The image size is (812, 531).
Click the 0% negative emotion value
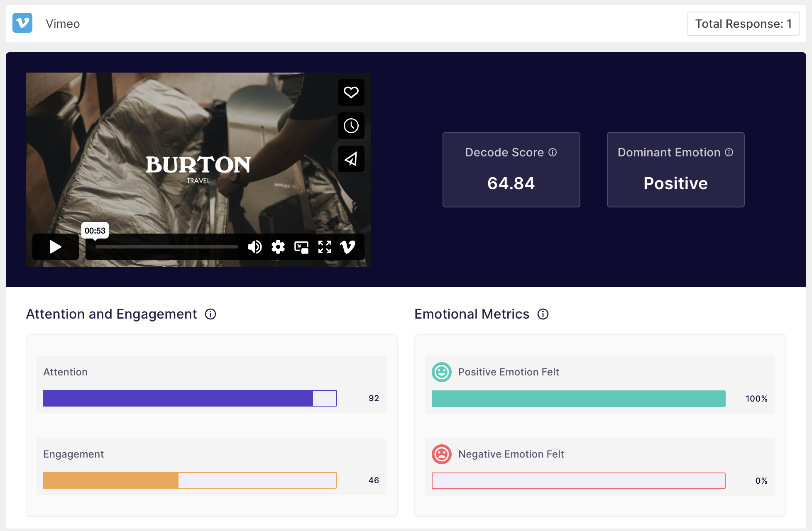[761, 481]
